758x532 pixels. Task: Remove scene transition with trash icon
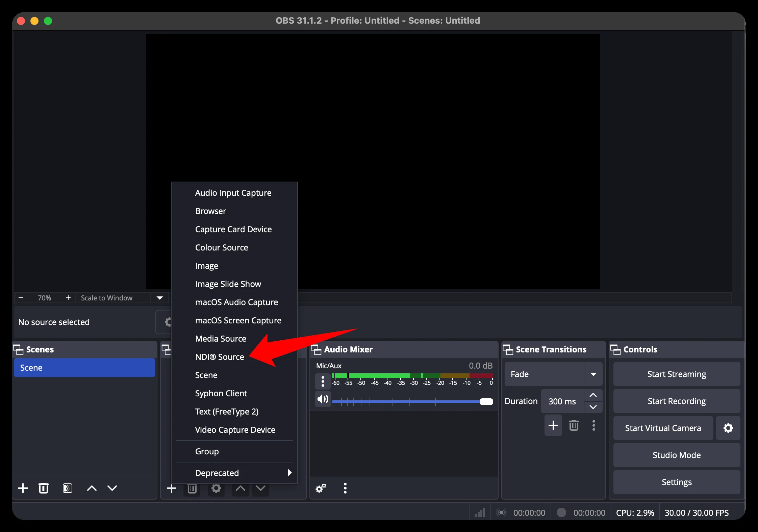[574, 425]
